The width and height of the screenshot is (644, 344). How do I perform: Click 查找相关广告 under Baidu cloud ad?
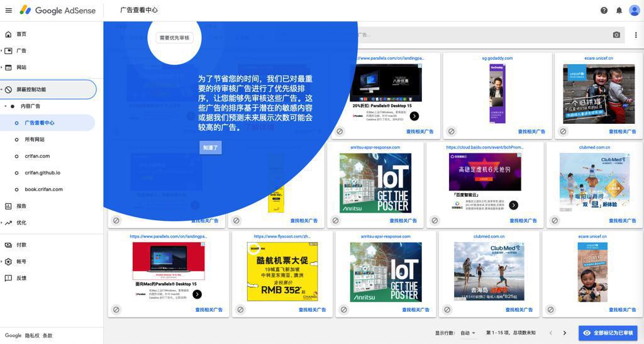click(523, 221)
